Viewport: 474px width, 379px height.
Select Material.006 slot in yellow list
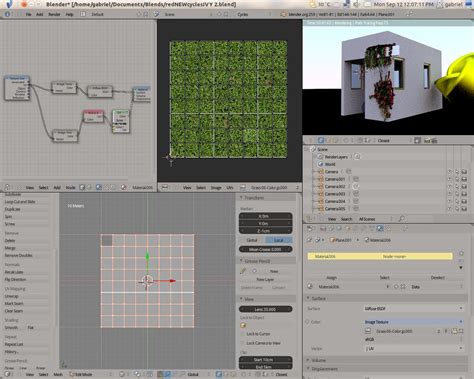380,256
